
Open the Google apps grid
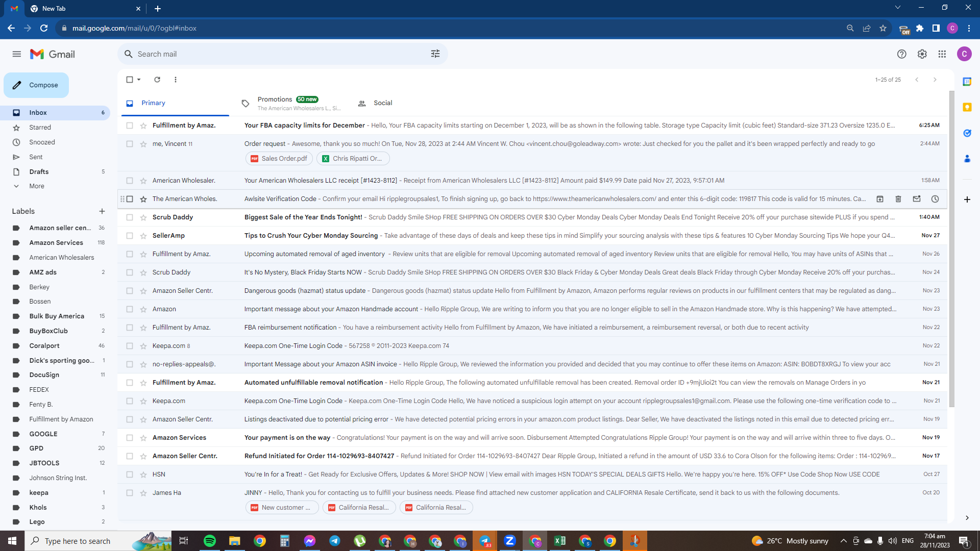(x=942, y=54)
